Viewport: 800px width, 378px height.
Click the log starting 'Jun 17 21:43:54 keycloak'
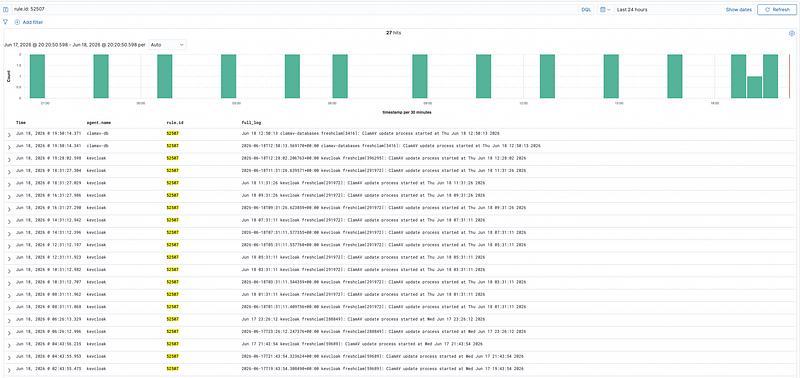point(362,344)
